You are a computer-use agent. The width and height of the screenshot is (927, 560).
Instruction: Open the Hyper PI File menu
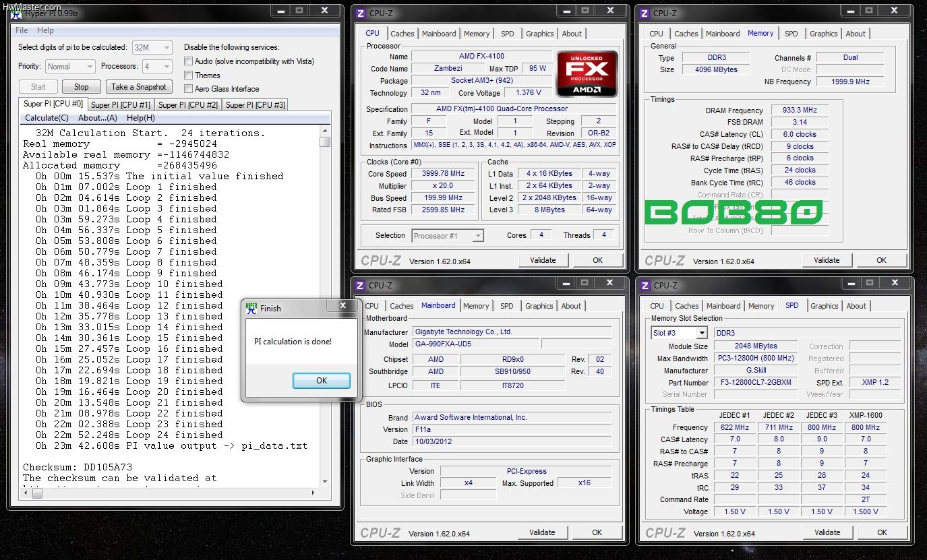click(x=22, y=30)
